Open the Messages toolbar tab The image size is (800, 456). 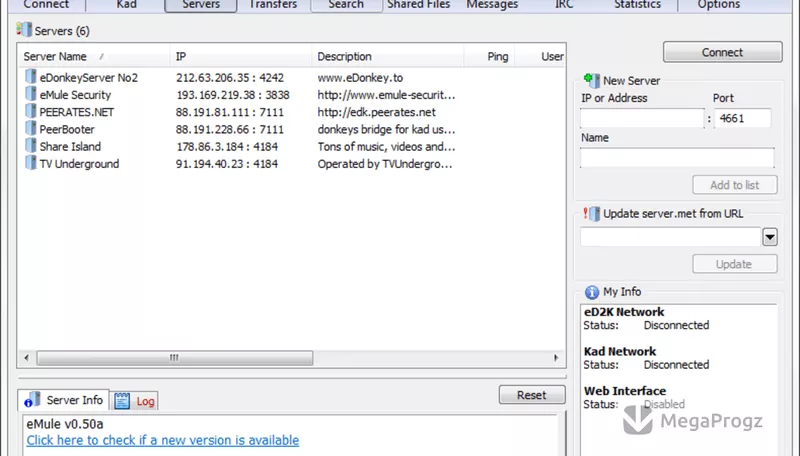pos(492,5)
